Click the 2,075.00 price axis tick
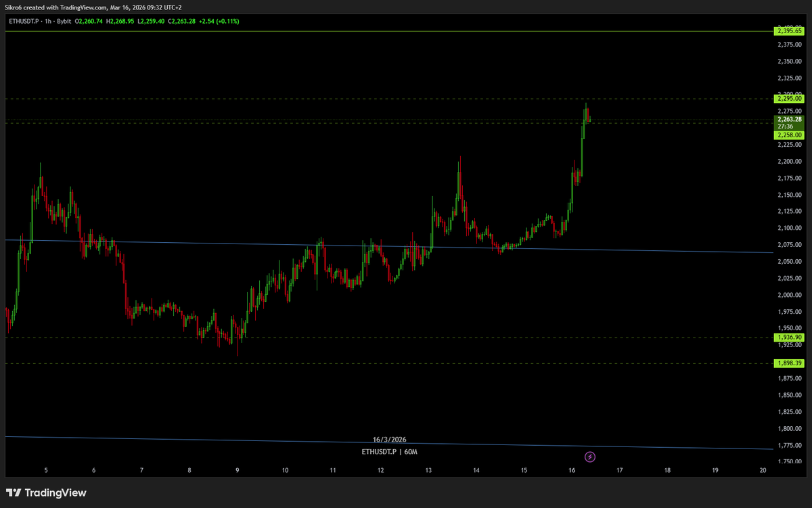Image resolution: width=812 pixels, height=508 pixels. point(790,245)
